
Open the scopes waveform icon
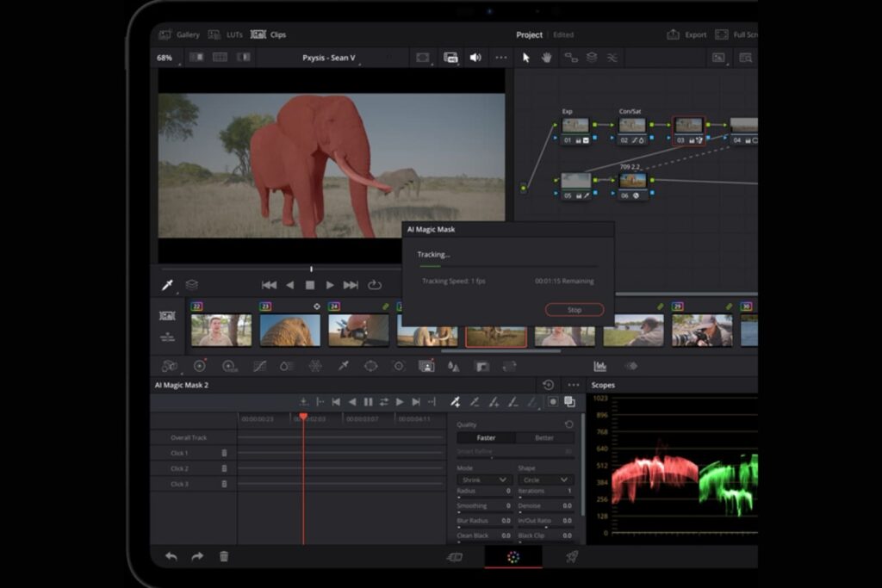point(599,366)
